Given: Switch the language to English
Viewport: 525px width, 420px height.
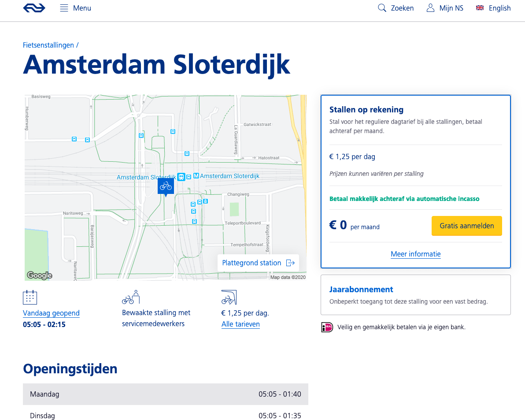Looking at the screenshot, I should (x=499, y=8).
